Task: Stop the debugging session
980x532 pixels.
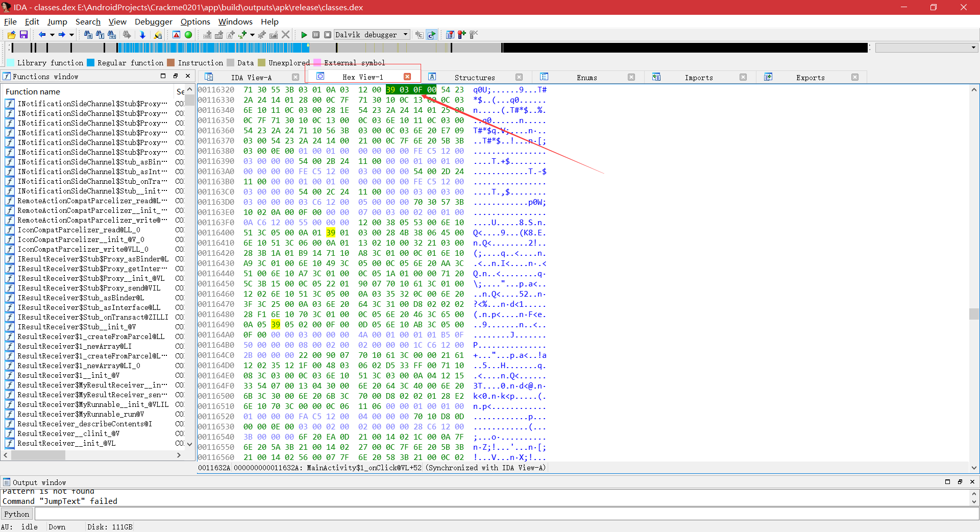Action: pos(328,35)
